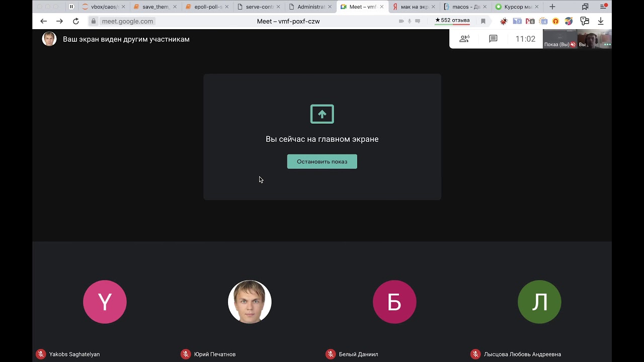Stop presenting with Остановить показ button
This screenshot has width=644, height=362.
point(322,161)
